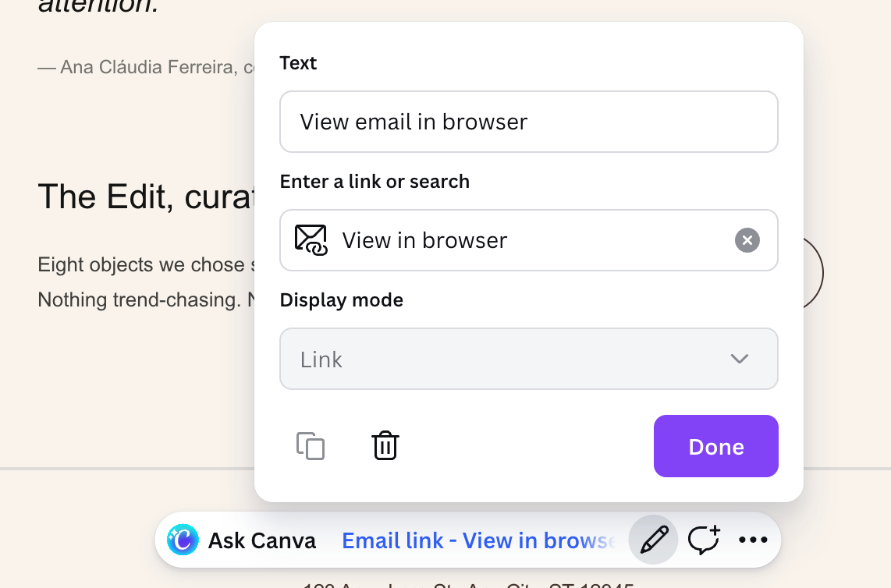Expand the Display mode chevron arrow
The width and height of the screenshot is (891, 588).
739,359
